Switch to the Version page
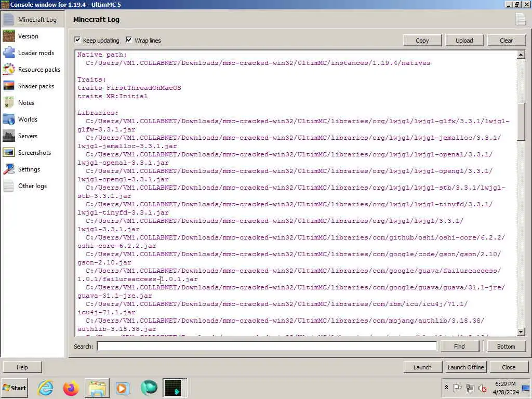The image size is (532, 399). tap(33, 36)
